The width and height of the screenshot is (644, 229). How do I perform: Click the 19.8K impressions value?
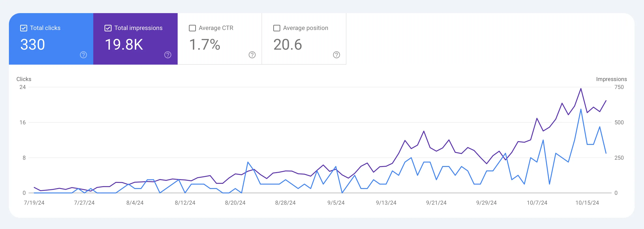124,44
